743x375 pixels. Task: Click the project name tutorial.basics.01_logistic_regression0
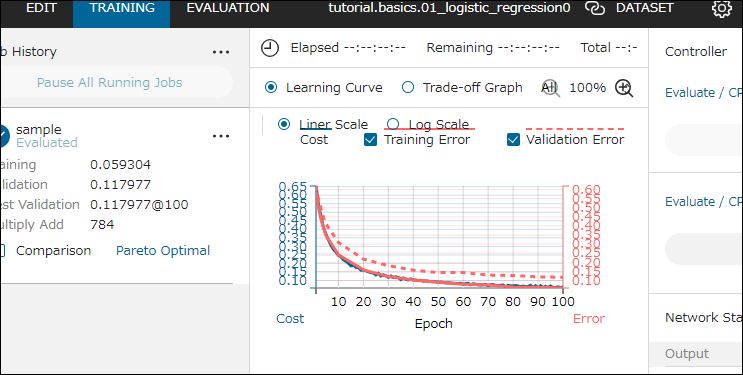click(450, 8)
